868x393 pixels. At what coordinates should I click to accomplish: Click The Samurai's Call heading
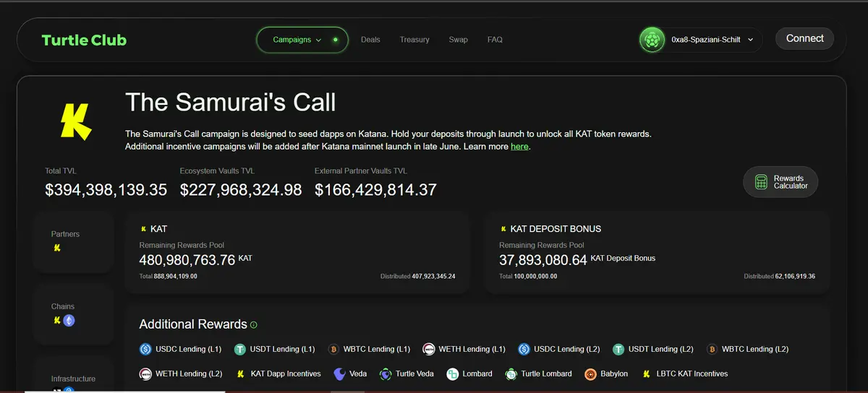(230, 102)
